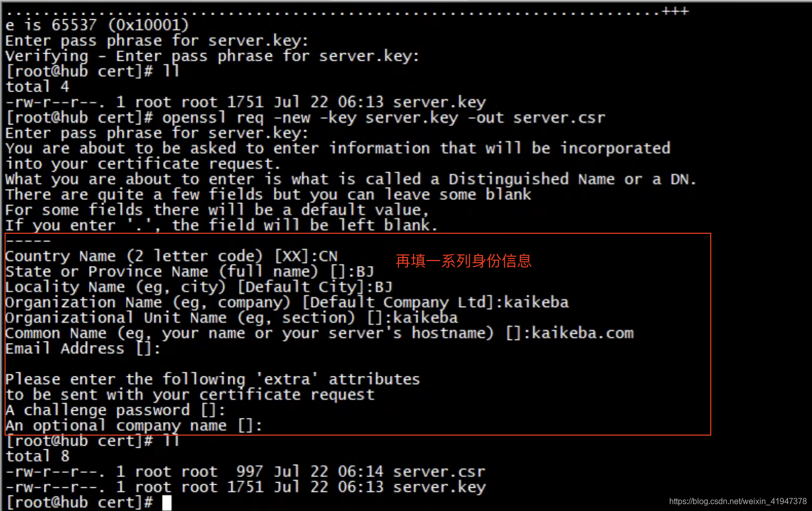Click the Common Name value kaikeba.com
Image resolution: width=812 pixels, height=511 pixels.
coord(582,333)
